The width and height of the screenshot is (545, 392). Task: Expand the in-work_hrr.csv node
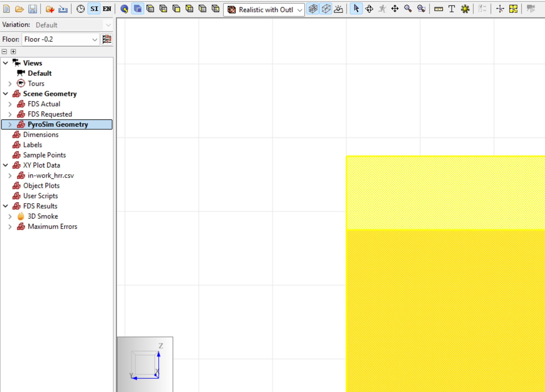coord(10,176)
